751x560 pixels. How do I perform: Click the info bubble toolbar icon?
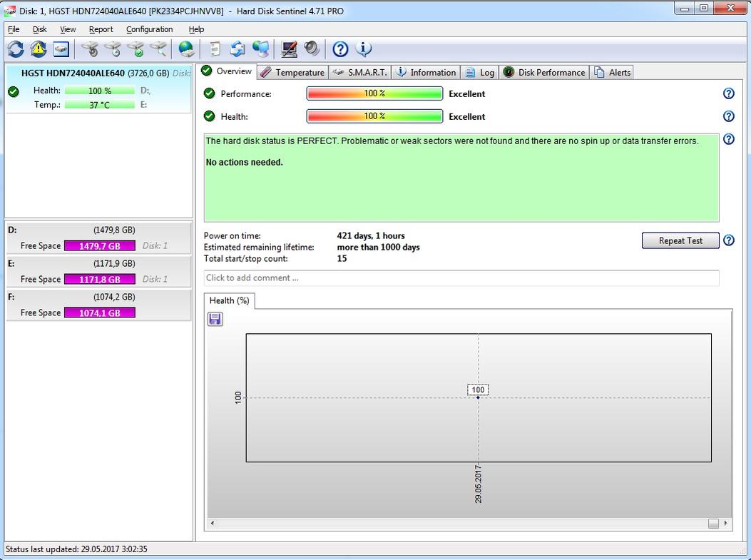(364, 49)
